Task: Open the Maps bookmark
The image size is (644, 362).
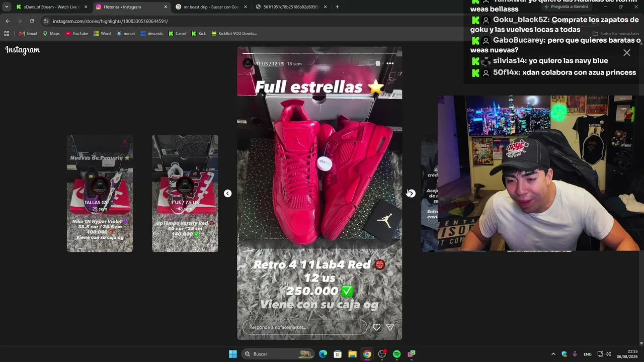Action: pos(51,34)
